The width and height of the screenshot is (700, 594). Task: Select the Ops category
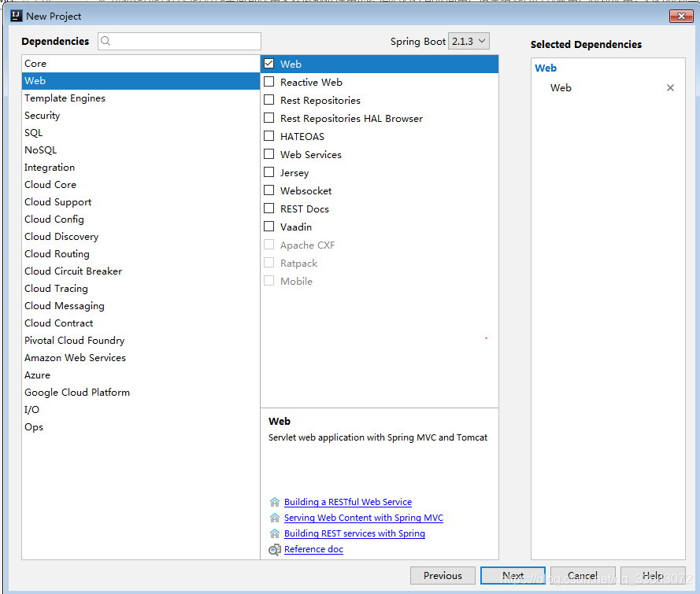[x=141, y=426]
